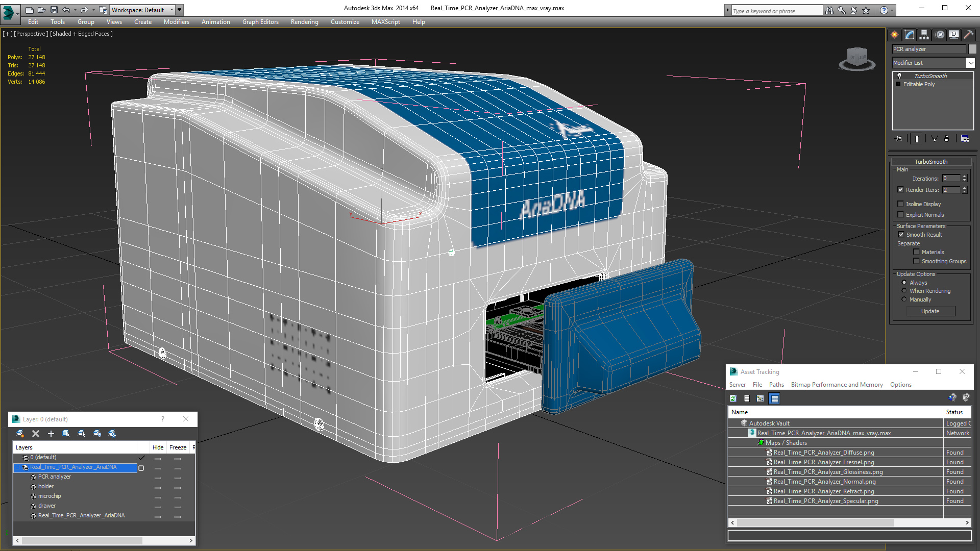Viewport: 980px width, 551px height.
Task: Click Hide/Unhide All Layers icon
Action: point(97,434)
